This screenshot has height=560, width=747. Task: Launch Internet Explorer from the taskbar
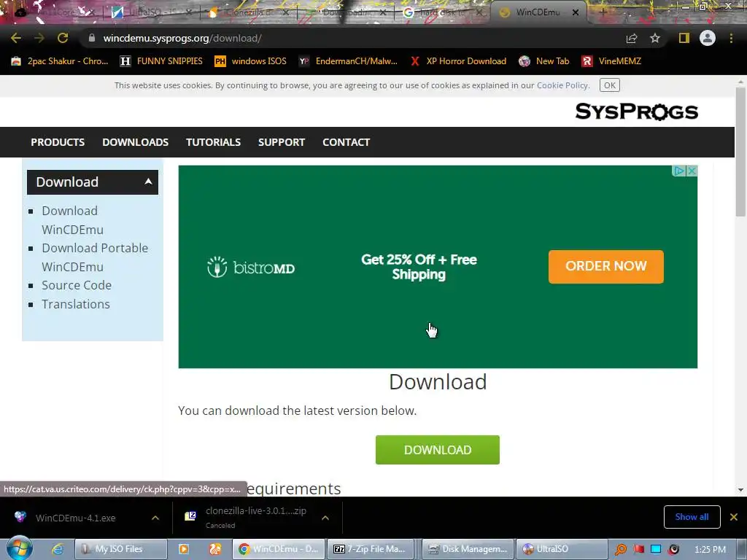58,549
